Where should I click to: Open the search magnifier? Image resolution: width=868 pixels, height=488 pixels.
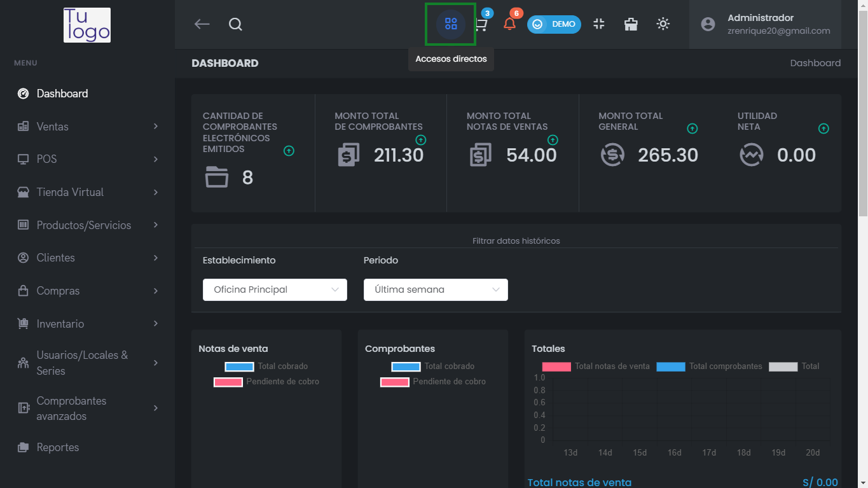click(235, 24)
